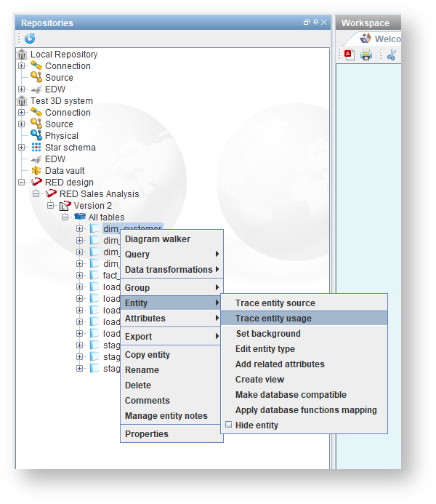Choose Rename in context menu
The image size is (436, 504).
pos(171,370)
